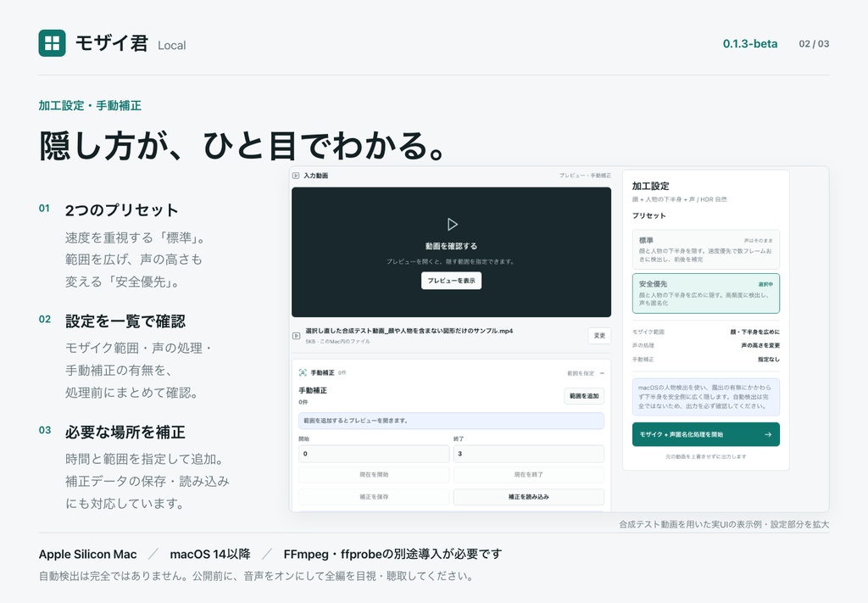Click the 終了 time input field showing 3
The image size is (868, 603).
point(529,454)
